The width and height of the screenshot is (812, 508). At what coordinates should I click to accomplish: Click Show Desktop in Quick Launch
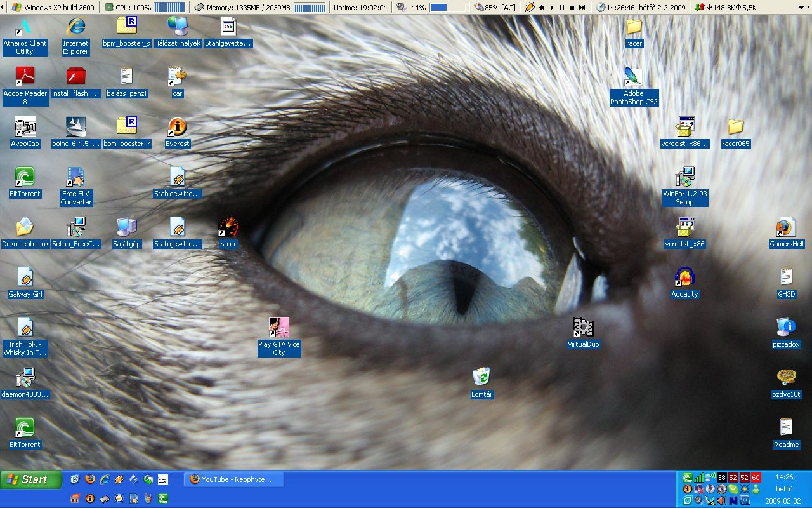point(75,479)
